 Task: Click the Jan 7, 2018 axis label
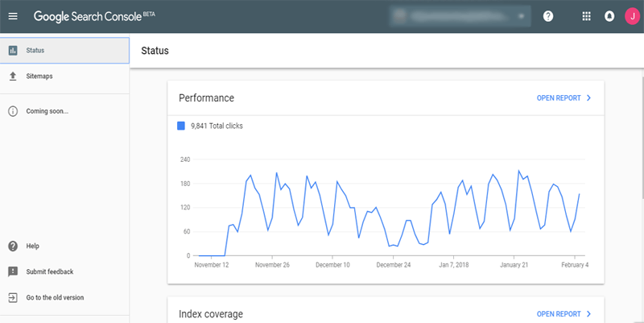pyautogui.click(x=454, y=265)
